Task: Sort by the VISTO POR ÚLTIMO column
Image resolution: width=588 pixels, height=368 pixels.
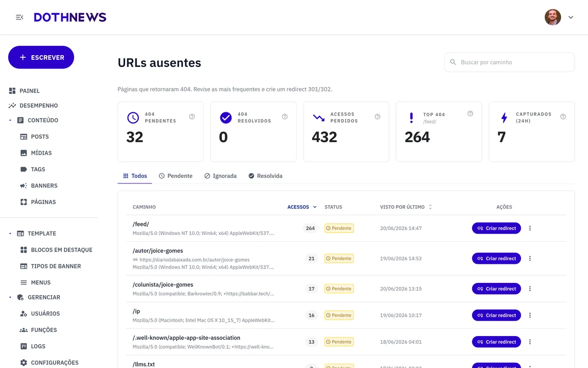Action: coord(406,207)
